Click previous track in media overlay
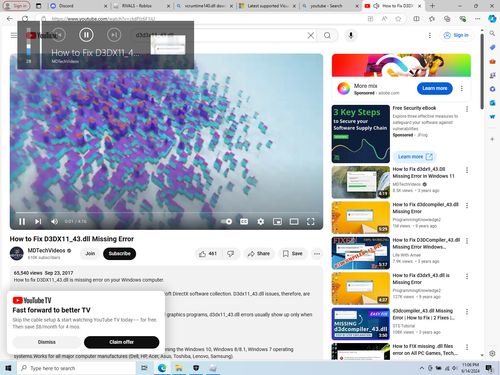 click(59, 35)
